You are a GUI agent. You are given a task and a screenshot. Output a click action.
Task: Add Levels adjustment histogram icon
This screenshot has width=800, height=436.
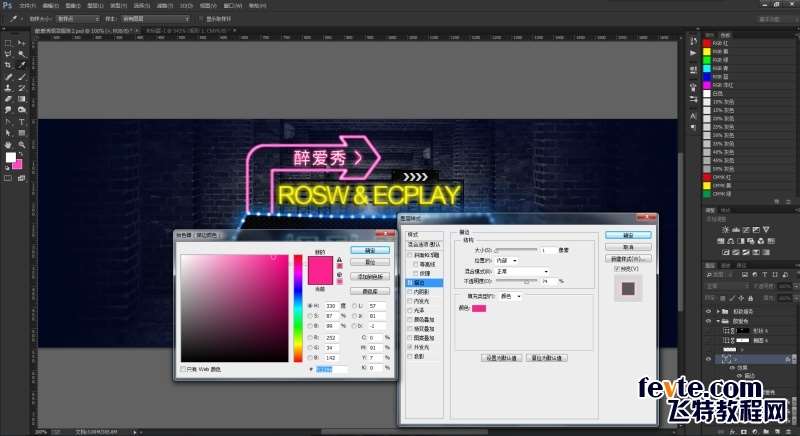[x=736, y=230]
